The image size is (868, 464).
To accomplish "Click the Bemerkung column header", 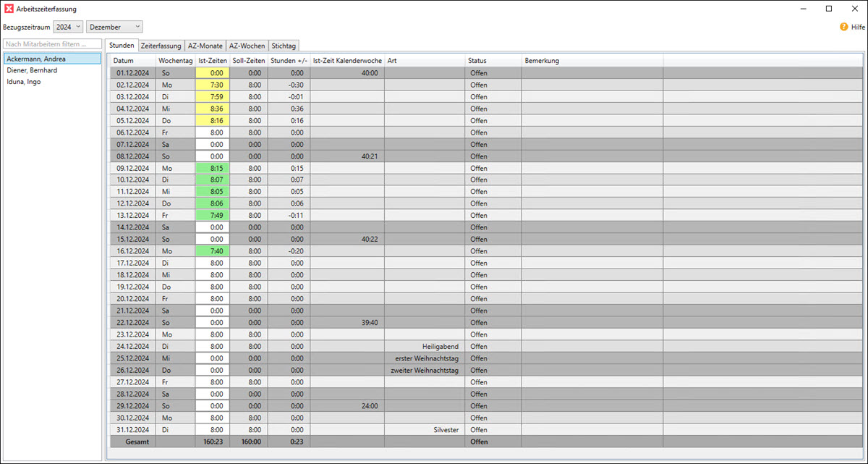I will point(592,61).
